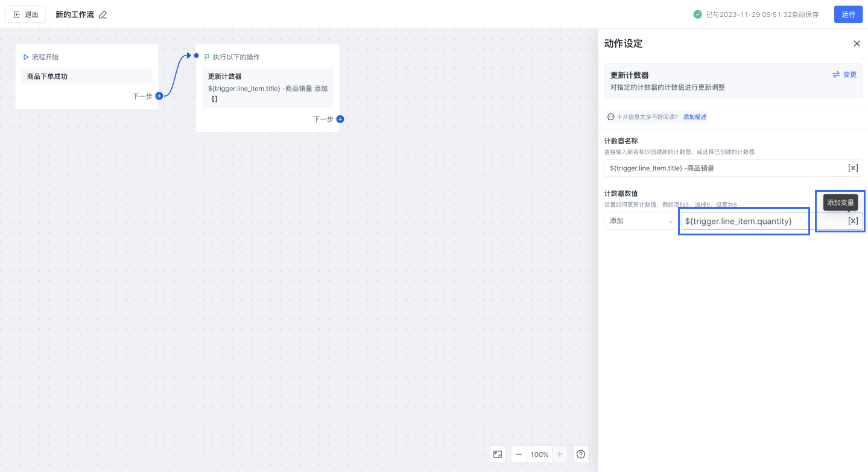The width and height of the screenshot is (868, 472).
Task: Click the 更新计数器 title in the settings panel
Action: (x=630, y=75)
